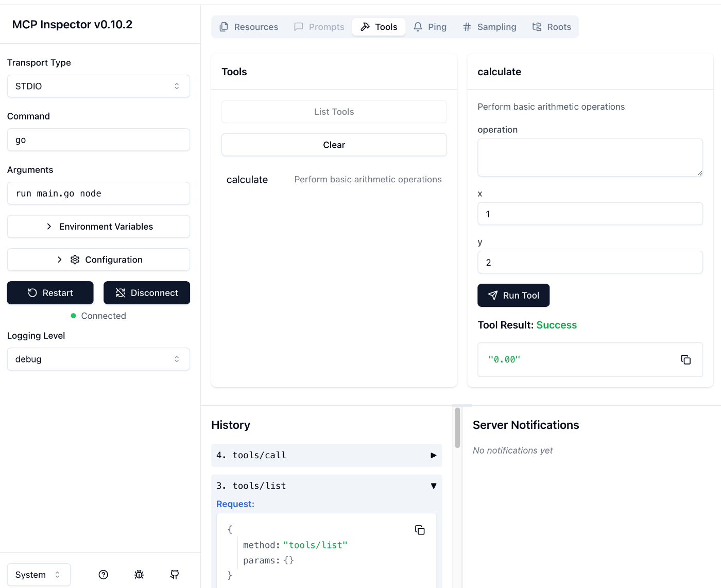Open the Sampling tab

(489, 27)
